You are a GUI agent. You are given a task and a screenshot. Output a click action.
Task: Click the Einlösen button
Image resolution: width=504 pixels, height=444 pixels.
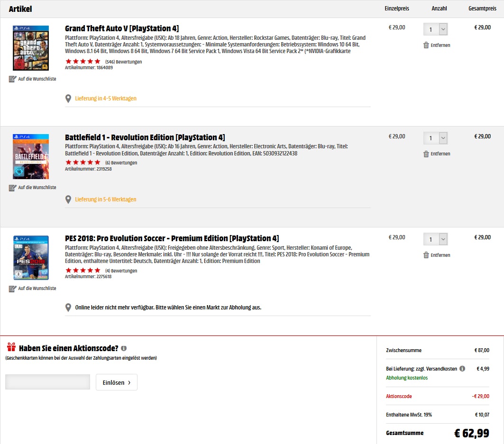point(116,382)
